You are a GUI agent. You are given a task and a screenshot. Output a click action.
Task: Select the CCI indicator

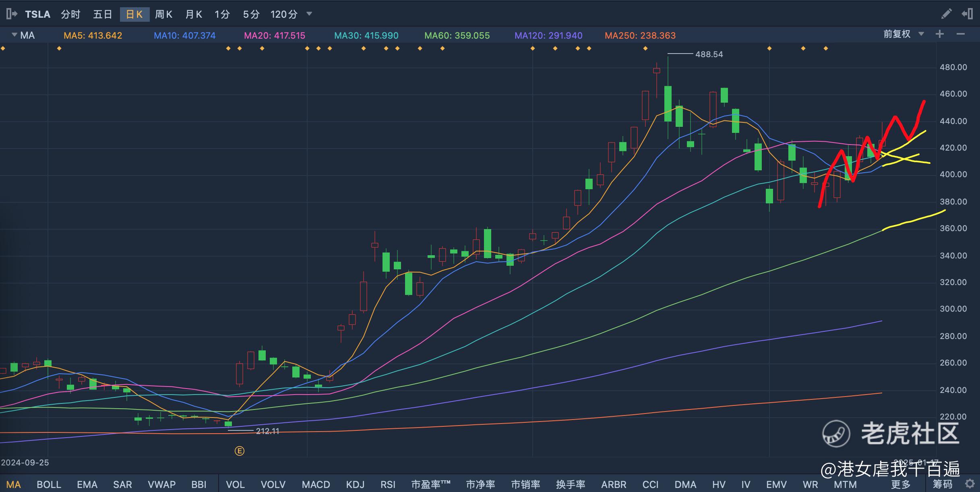[650, 484]
